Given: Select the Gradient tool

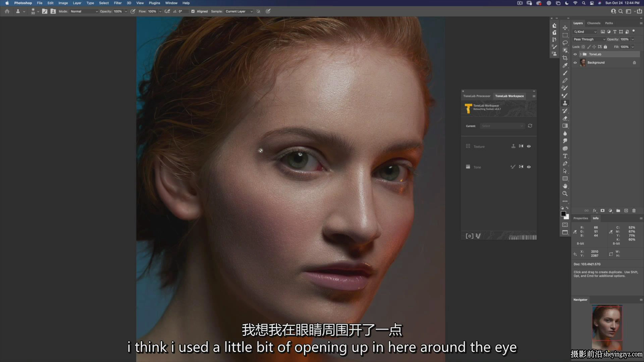Looking at the screenshot, I should click(565, 126).
